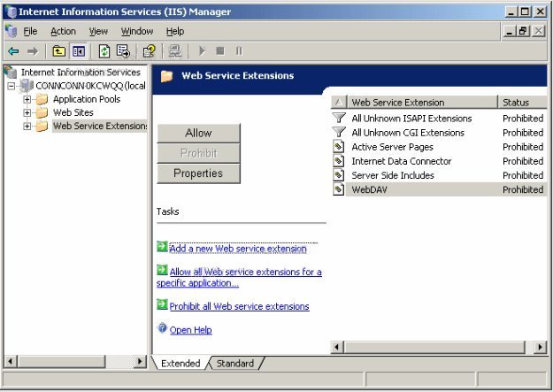
Task: Click the Web Service Extensions tree folder icon
Action: pyautogui.click(x=42, y=126)
